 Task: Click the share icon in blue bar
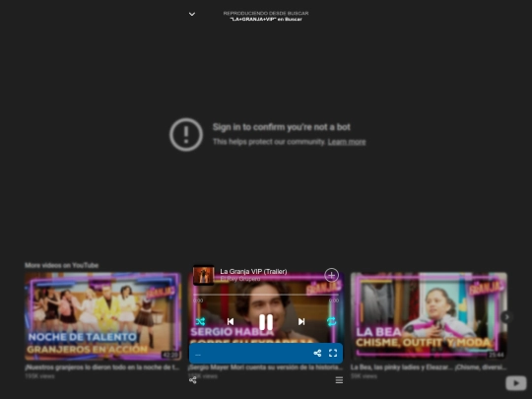(x=317, y=354)
